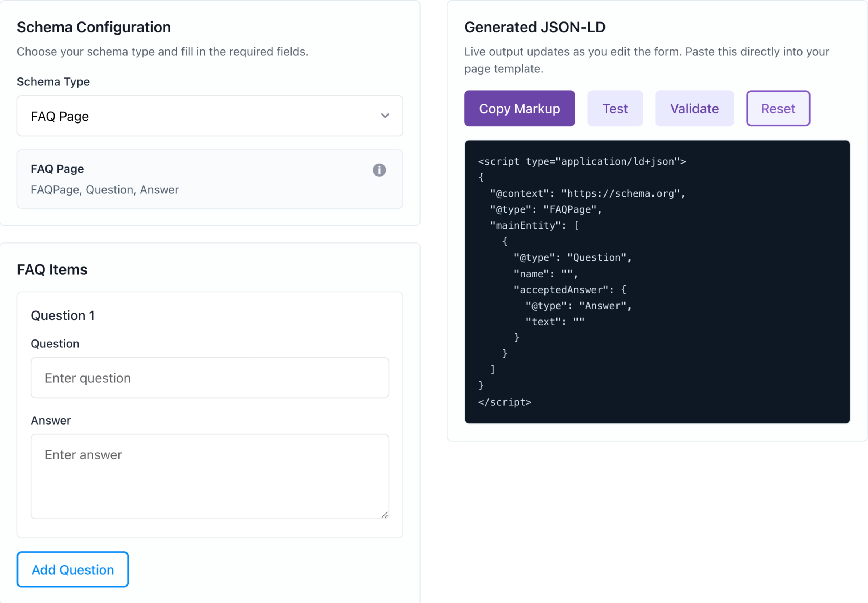Click the info icon in FAQ Page card
Screen dimensions: 868x603
379,170
